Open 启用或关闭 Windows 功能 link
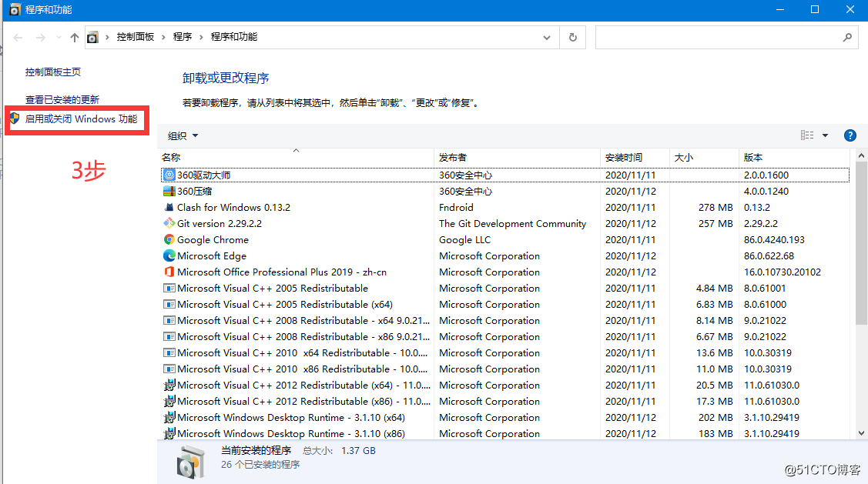868x484 pixels. 81,119
